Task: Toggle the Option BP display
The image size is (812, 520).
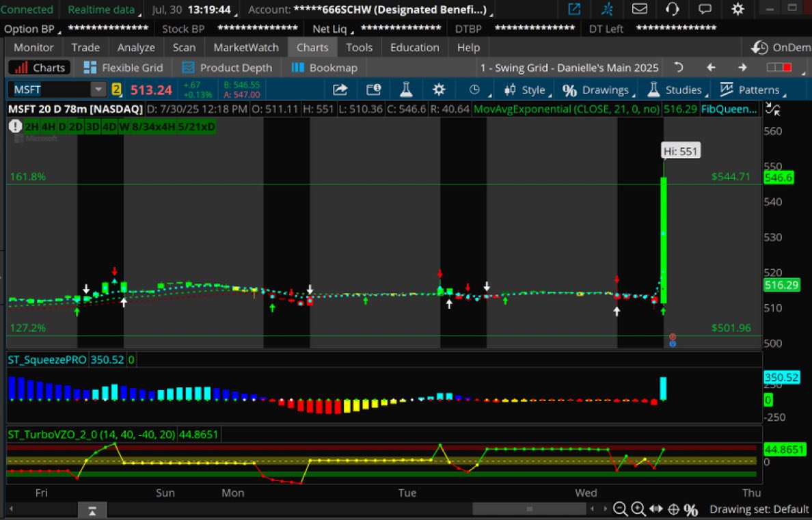Action: coord(32,29)
